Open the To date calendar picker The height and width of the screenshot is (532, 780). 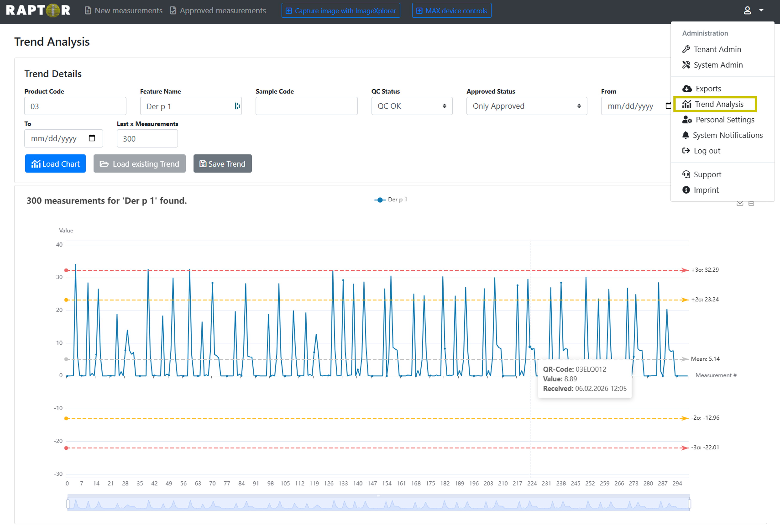click(x=92, y=138)
